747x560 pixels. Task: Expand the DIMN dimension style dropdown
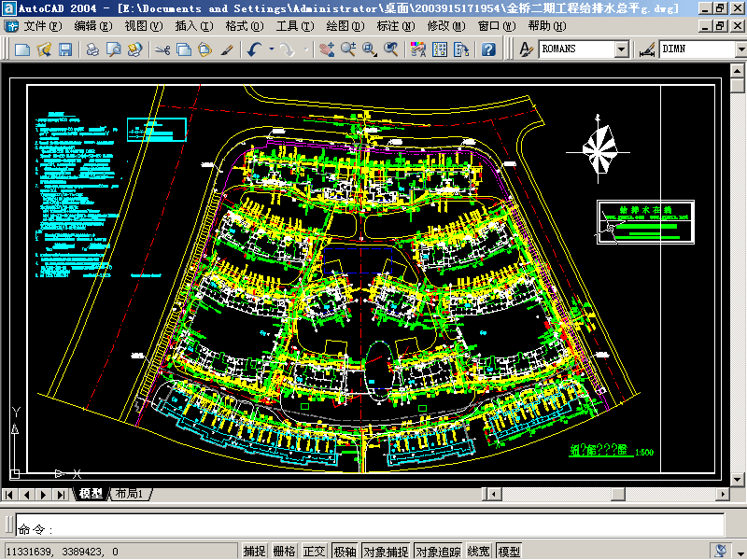pyautogui.click(x=740, y=49)
